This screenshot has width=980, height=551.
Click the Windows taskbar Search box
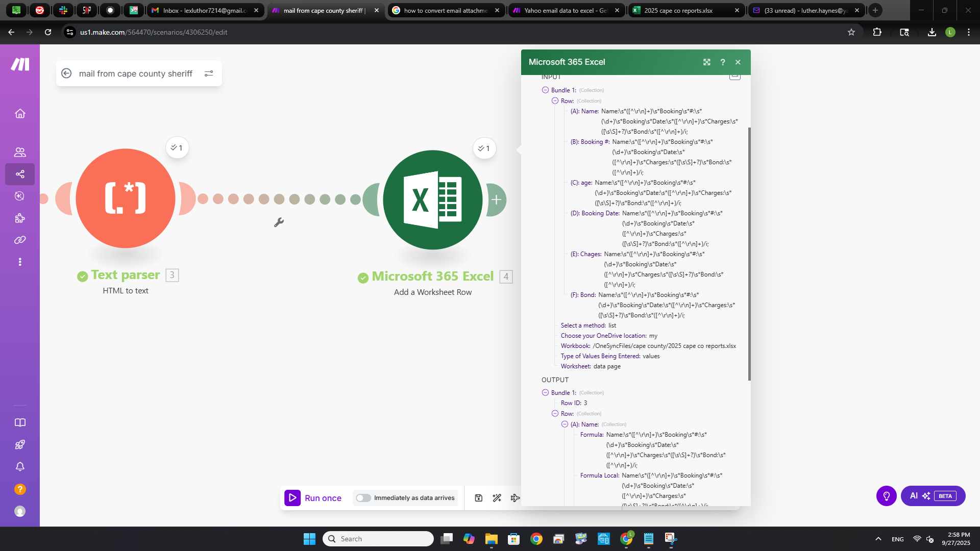click(378, 539)
